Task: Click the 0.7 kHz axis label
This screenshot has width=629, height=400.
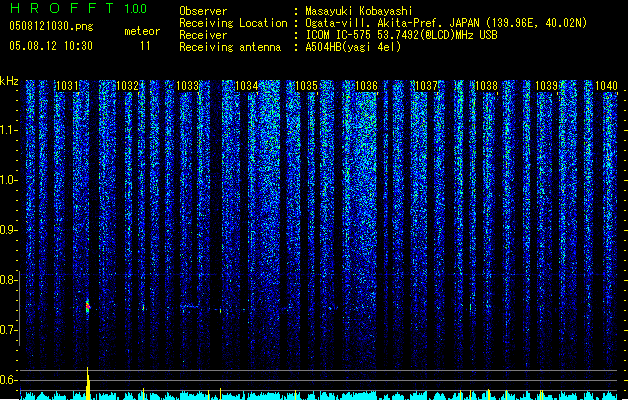Action: (x=9, y=330)
